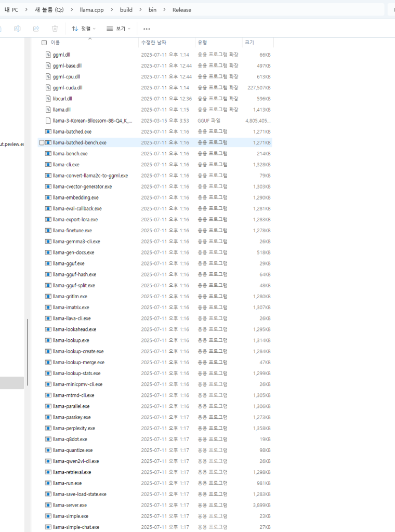Click the llama-bench.exe program icon
Image resolution: width=395 pixels, height=532 pixels.
48,153
